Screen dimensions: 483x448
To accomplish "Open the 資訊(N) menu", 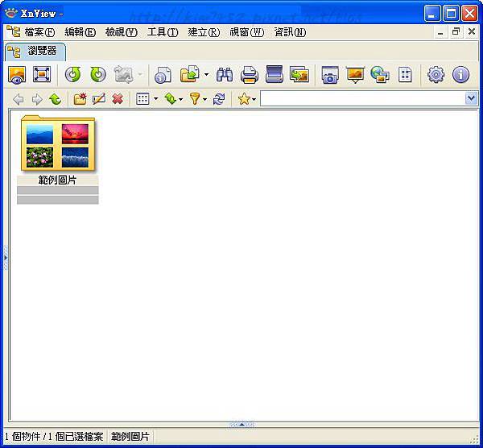I will tap(290, 32).
